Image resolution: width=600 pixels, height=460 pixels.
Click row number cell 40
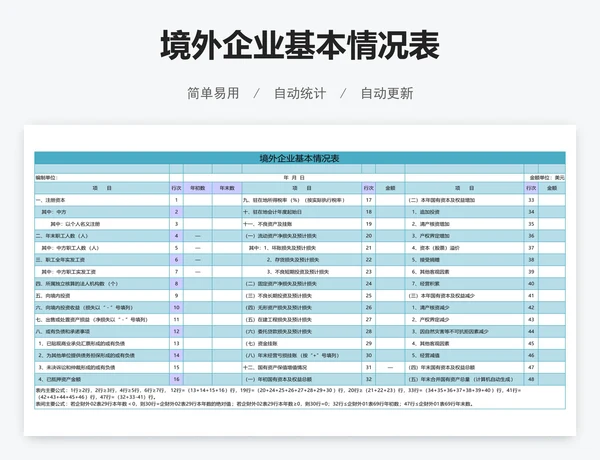tap(531, 284)
